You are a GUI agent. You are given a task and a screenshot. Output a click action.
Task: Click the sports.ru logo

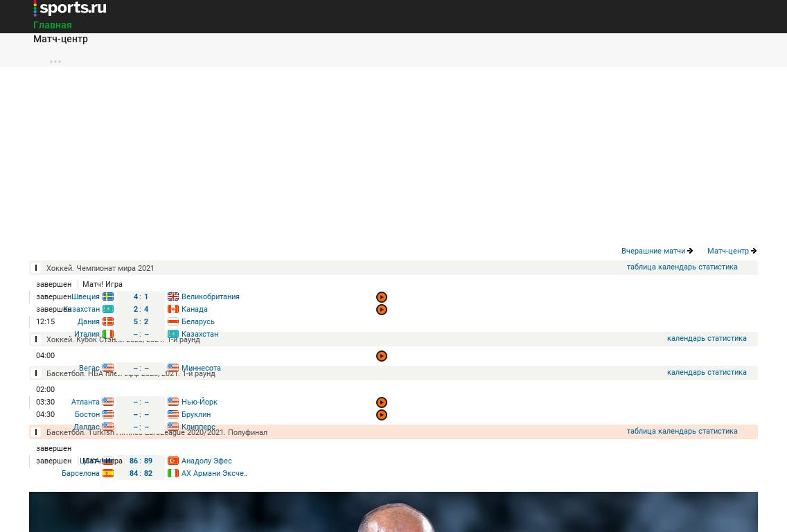(x=70, y=8)
